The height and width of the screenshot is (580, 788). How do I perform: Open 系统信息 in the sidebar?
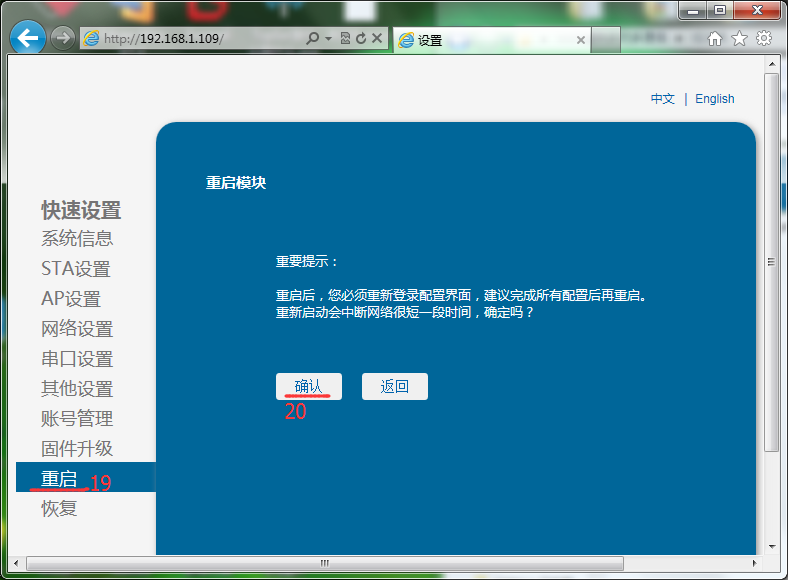pos(77,239)
